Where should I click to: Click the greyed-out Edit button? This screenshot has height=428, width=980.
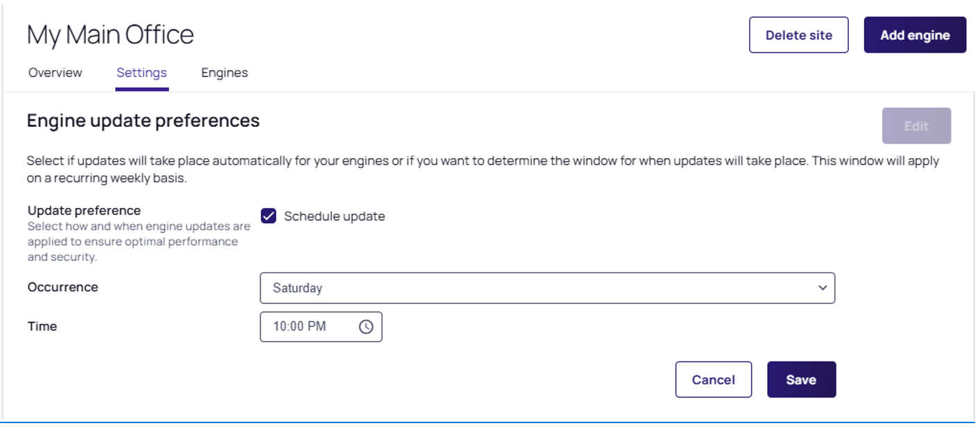click(x=915, y=126)
